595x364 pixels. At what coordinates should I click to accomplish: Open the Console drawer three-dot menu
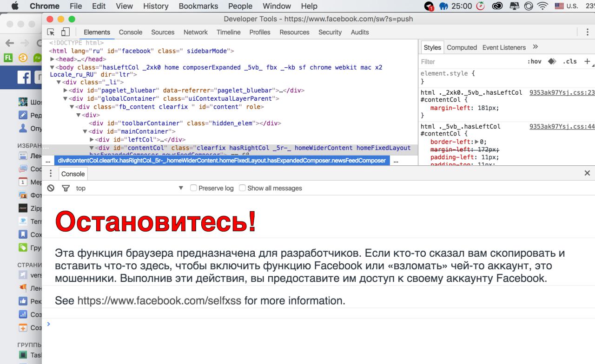pyautogui.click(x=51, y=173)
